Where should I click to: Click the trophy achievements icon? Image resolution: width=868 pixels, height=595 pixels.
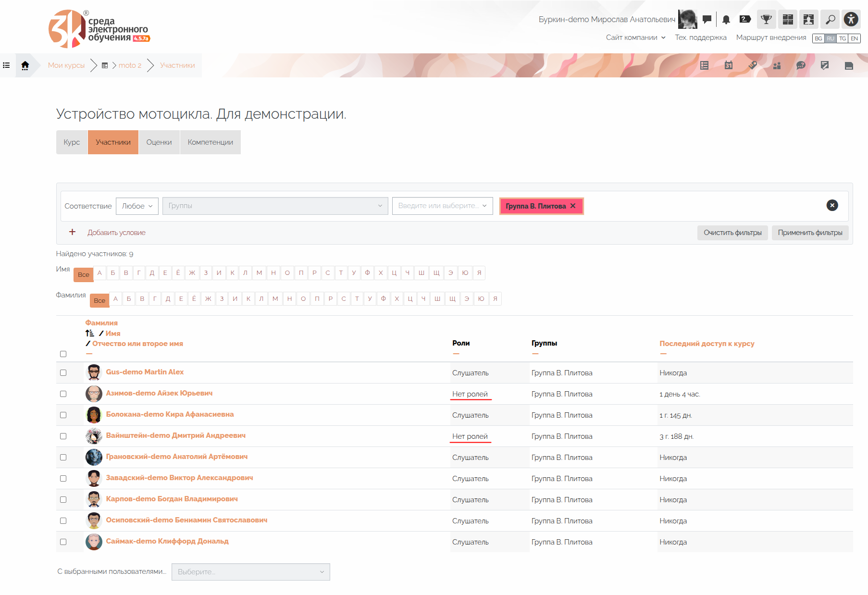[x=766, y=19]
